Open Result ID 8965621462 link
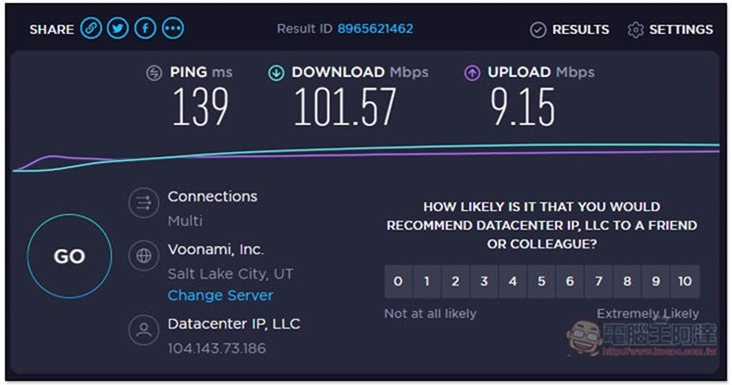The height and width of the screenshot is (385, 732). [375, 28]
